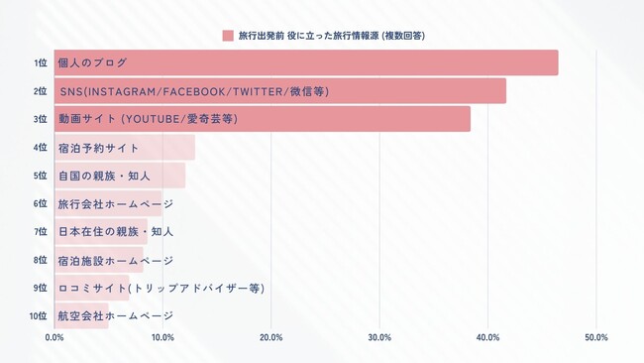Click the 1位 rank label
The width and height of the screenshot is (644, 363).
pyautogui.click(x=41, y=62)
